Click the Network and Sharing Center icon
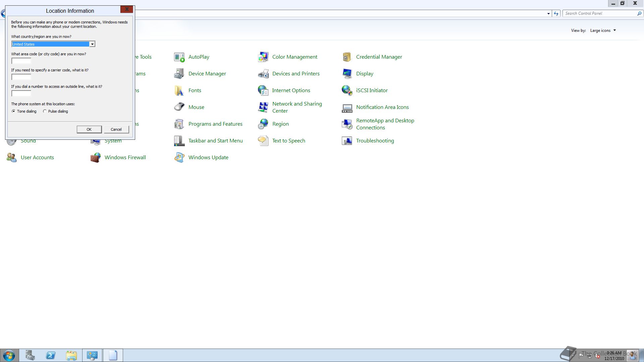Screen dimensions: 644x362 (x=263, y=107)
